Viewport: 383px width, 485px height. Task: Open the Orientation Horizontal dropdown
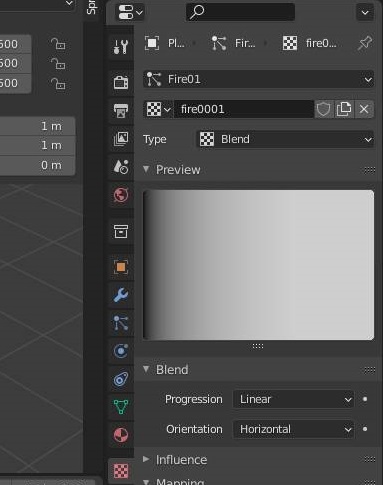click(x=293, y=429)
